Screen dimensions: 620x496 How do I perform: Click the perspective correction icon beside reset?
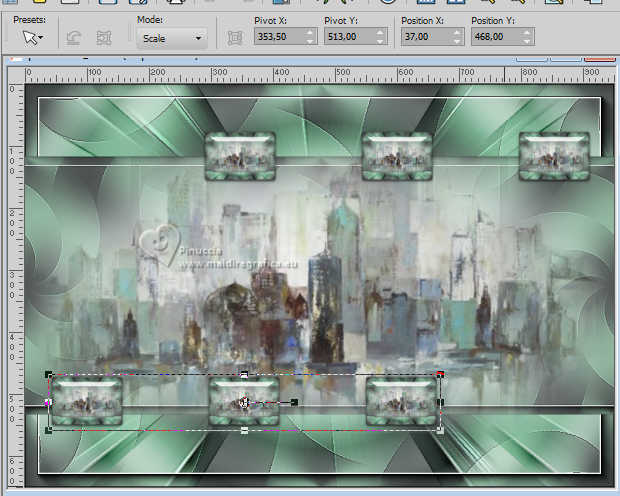[x=104, y=38]
